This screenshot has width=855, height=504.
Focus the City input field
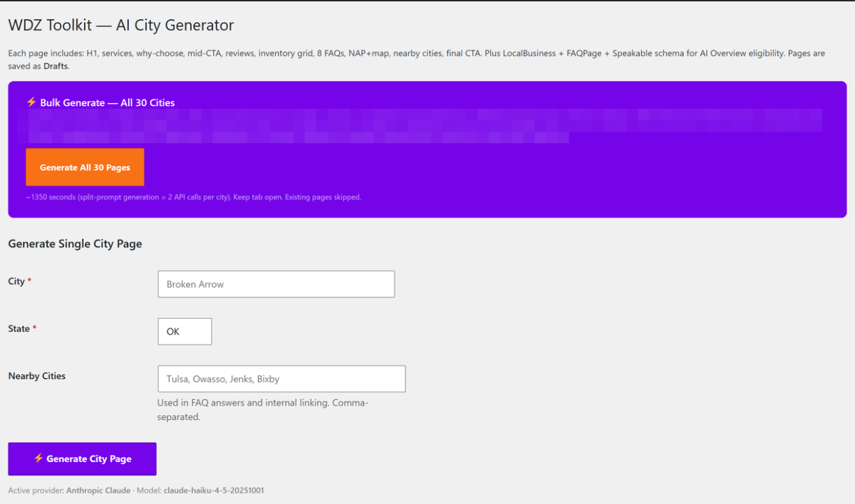(x=276, y=284)
